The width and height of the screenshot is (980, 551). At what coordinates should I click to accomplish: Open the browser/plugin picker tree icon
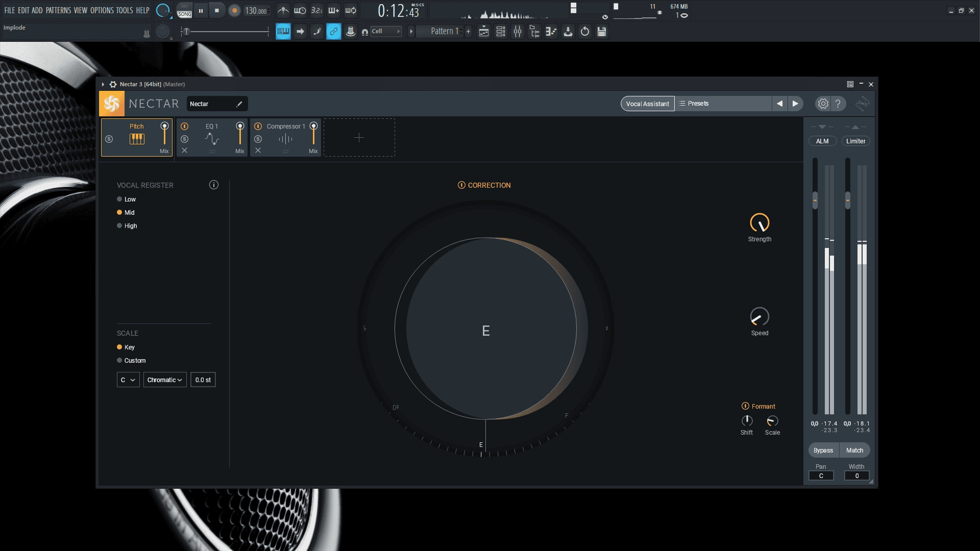(534, 32)
